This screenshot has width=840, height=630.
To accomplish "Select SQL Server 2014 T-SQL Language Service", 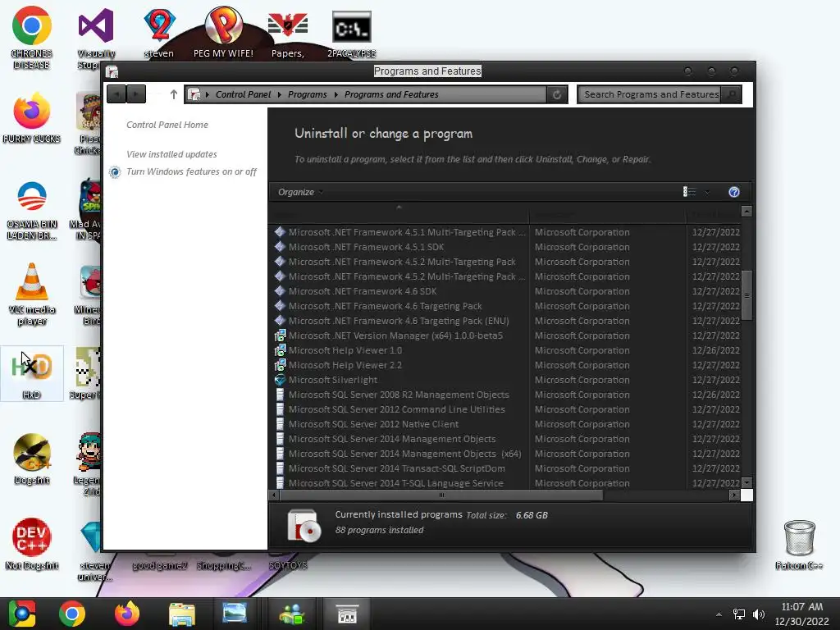I will [x=507, y=482].
